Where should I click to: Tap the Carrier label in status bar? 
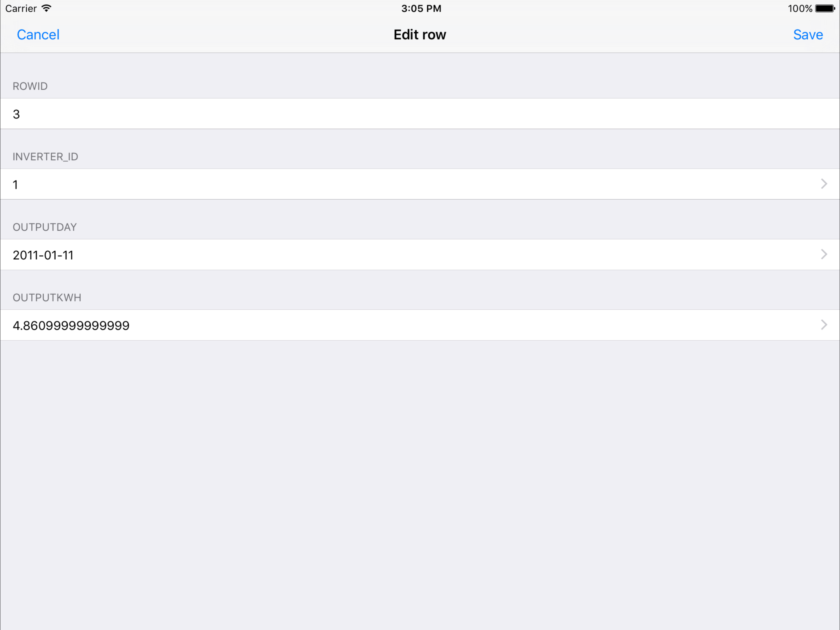tap(21, 8)
